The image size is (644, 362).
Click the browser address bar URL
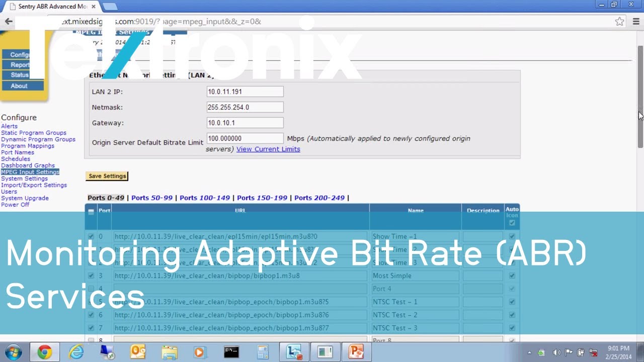pyautogui.click(x=161, y=22)
